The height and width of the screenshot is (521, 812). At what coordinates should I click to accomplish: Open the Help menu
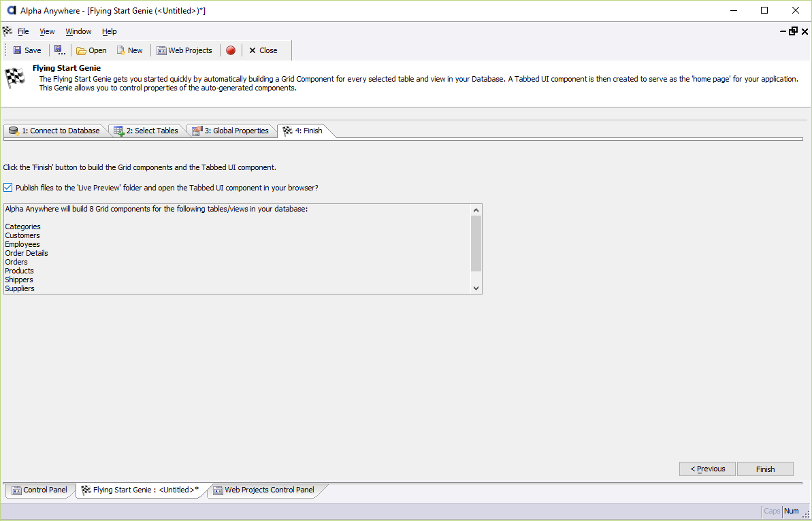(x=110, y=31)
